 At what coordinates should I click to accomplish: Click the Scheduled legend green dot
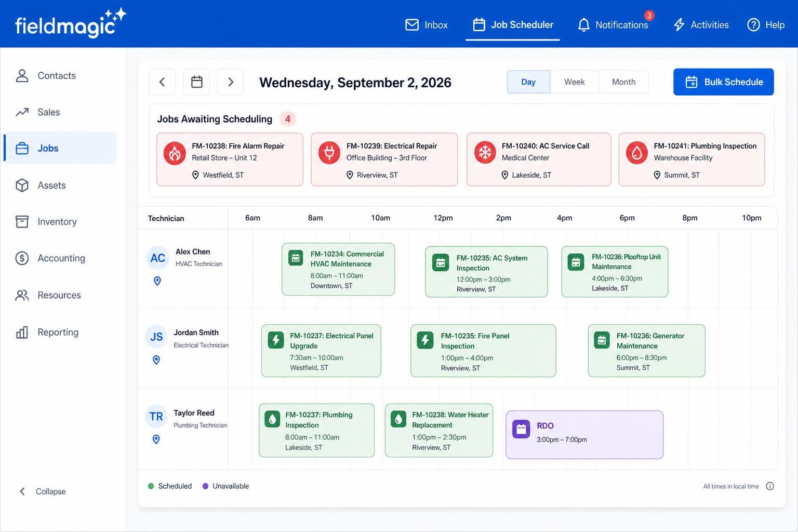tap(151, 486)
